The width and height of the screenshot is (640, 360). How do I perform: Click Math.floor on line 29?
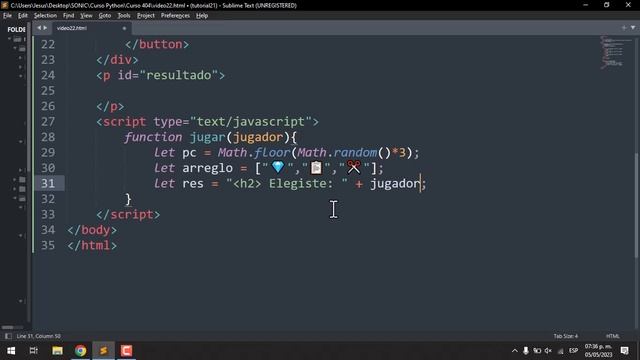coord(253,152)
